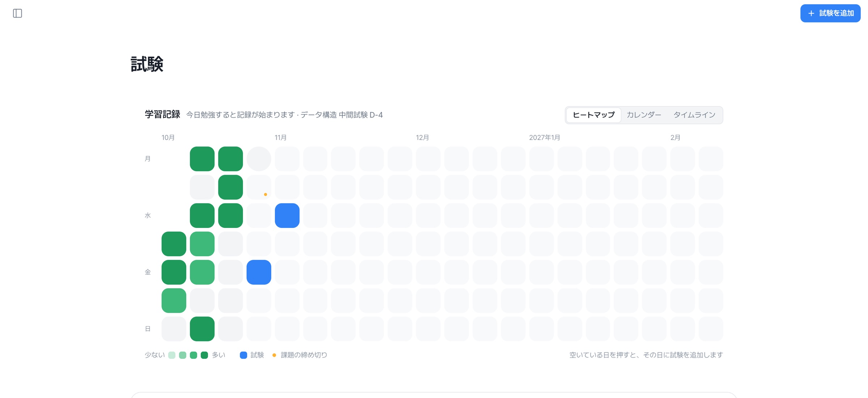
Task: Select the タイムライン tab
Action: point(694,115)
